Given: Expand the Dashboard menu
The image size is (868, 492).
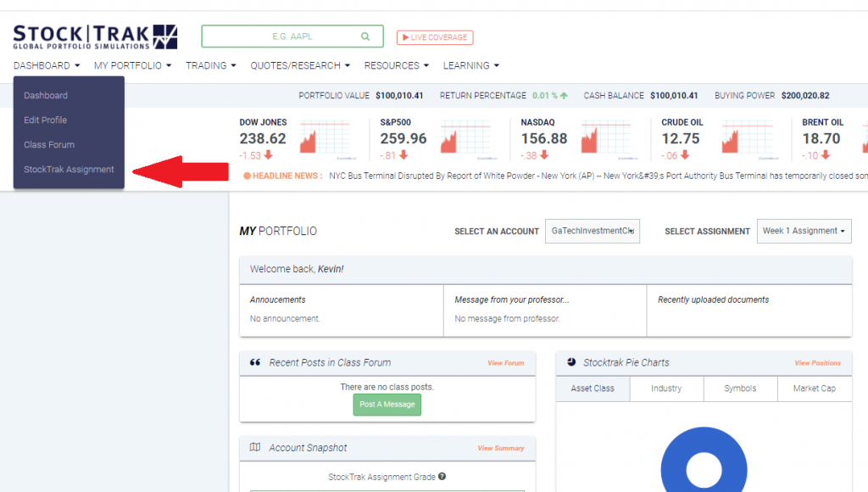Looking at the screenshot, I should (x=47, y=65).
